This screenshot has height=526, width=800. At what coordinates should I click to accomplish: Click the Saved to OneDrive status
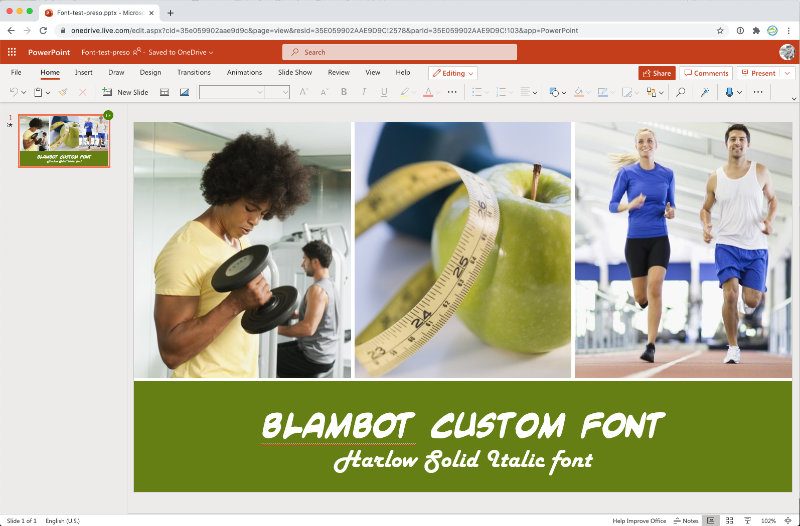click(181, 52)
